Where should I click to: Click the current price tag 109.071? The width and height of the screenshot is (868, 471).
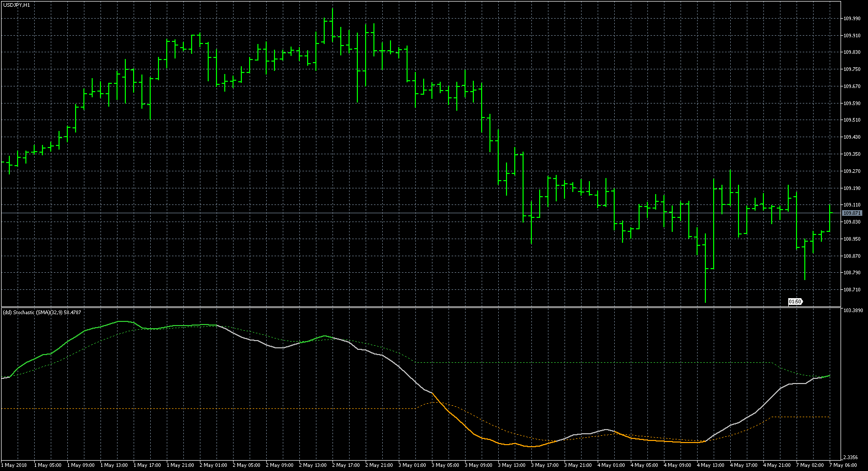tap(851, 213)
